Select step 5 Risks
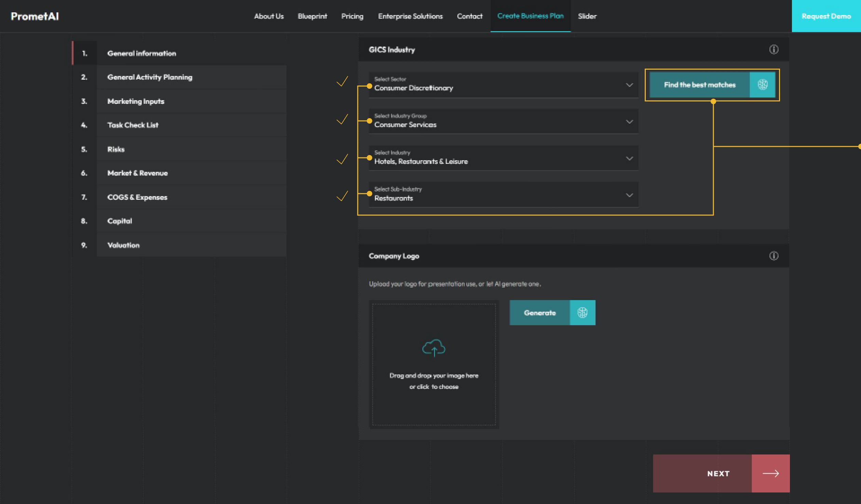This screenshot has width=861, height=504. coord(179,149)
